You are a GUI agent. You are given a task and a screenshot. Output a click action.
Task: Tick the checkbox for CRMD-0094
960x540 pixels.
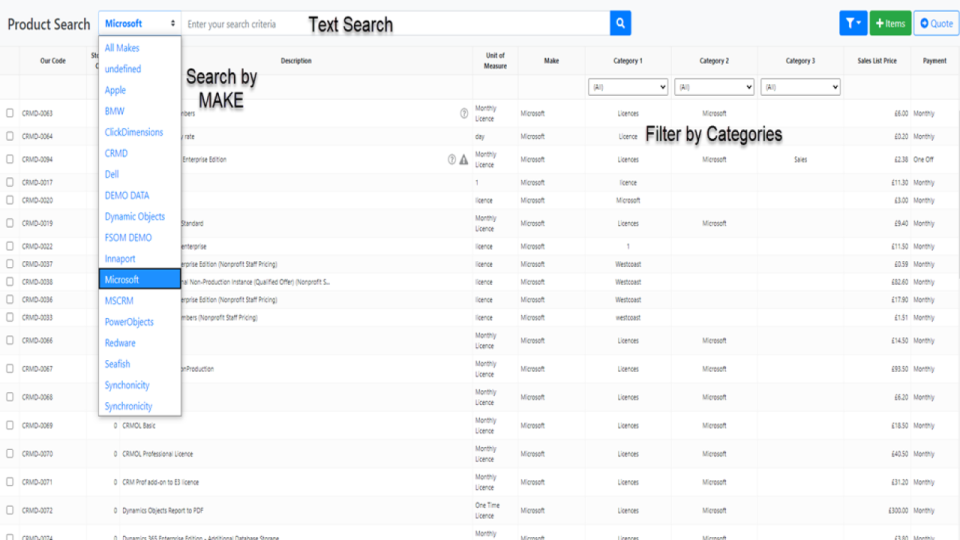[10, 159]
